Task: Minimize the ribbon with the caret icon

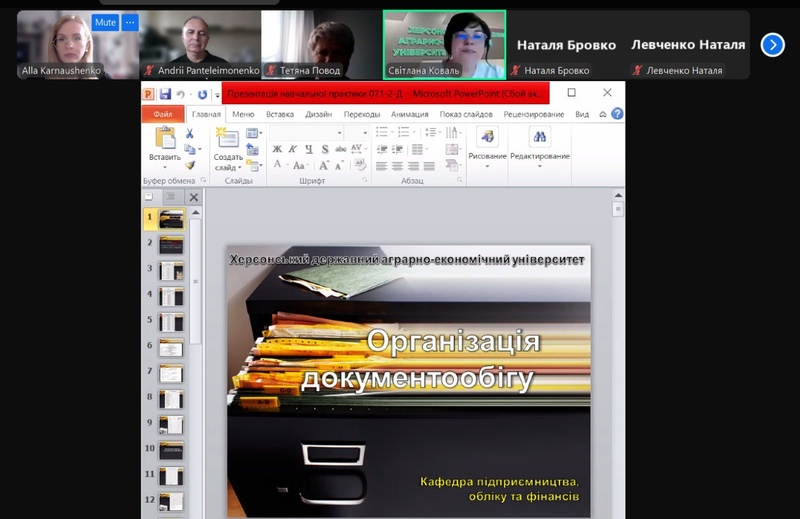Action: tap(603, 114)
